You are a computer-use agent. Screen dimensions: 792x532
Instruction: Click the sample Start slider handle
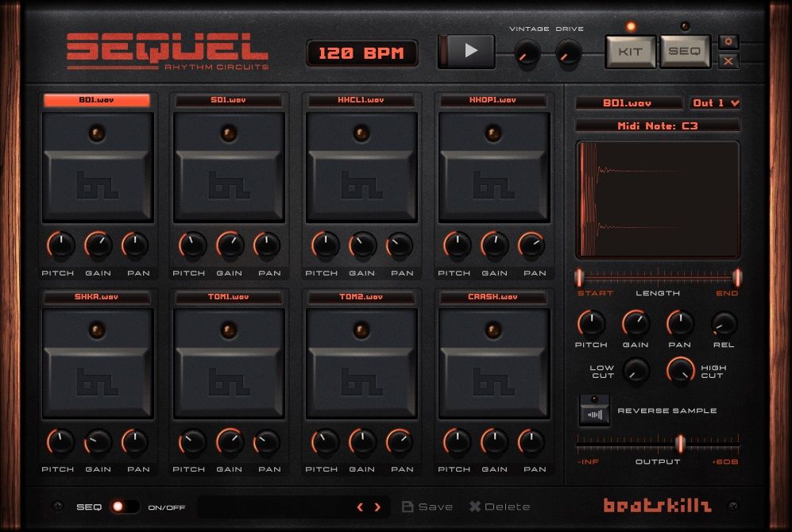[579, 276]
